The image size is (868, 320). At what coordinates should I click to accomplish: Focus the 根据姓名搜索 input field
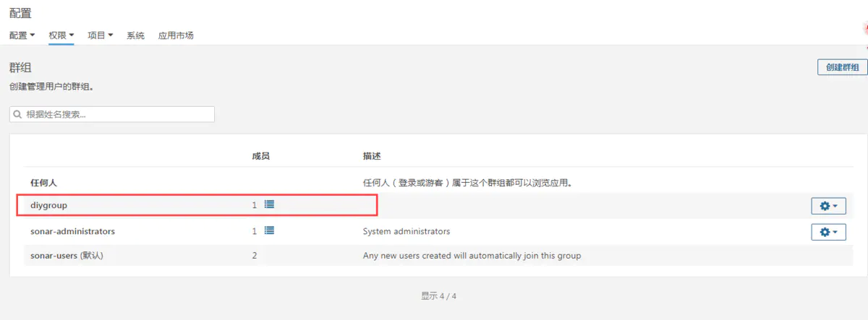click(112, 114)
